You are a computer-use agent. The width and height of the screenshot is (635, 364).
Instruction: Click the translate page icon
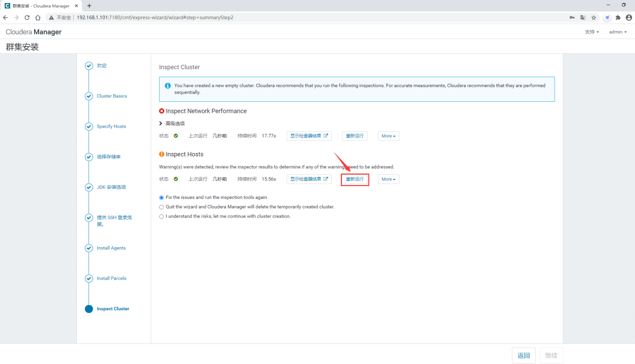[x=583, y=18]
